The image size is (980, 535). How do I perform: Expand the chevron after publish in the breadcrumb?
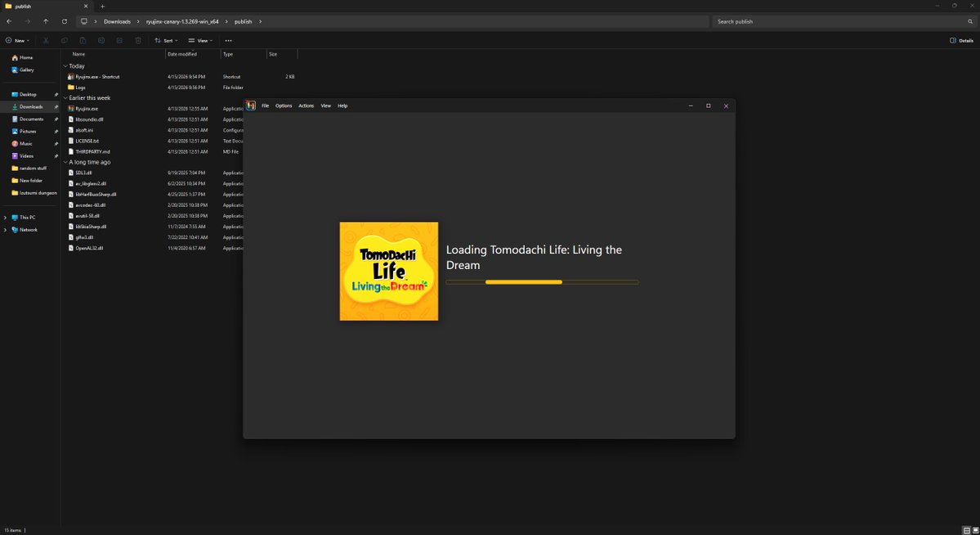pyautogui.click(x=261, y=21)
